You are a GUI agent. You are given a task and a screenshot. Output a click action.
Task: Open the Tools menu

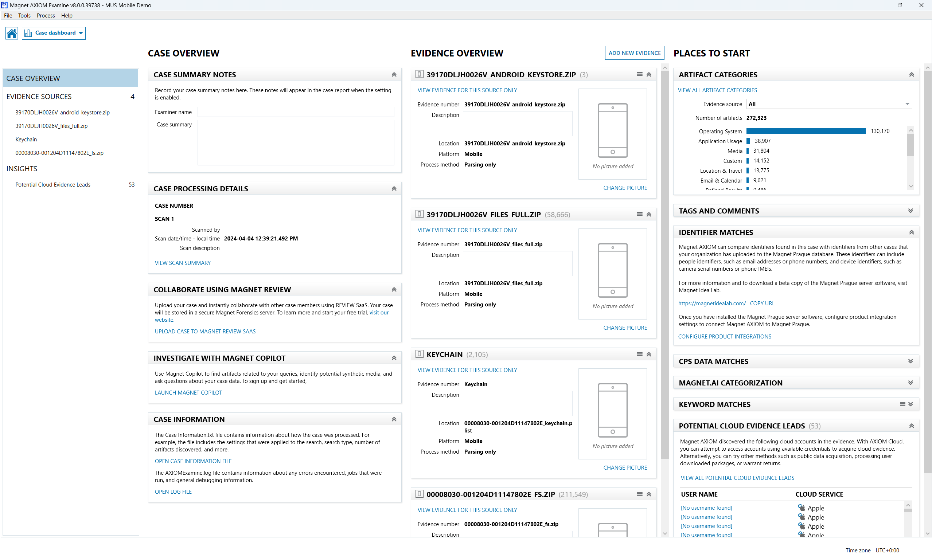(24, 15)
